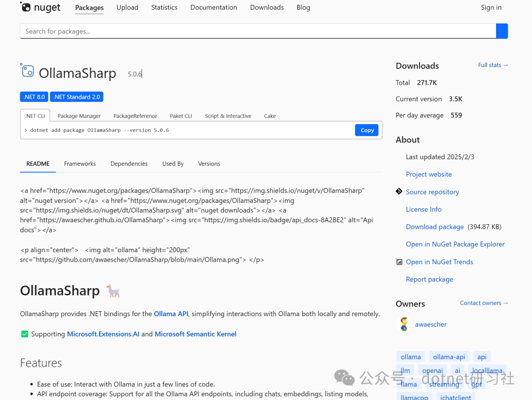Select the Package Manager install tab
Screen dimensions: 532x400
click(x=79, y=116)
